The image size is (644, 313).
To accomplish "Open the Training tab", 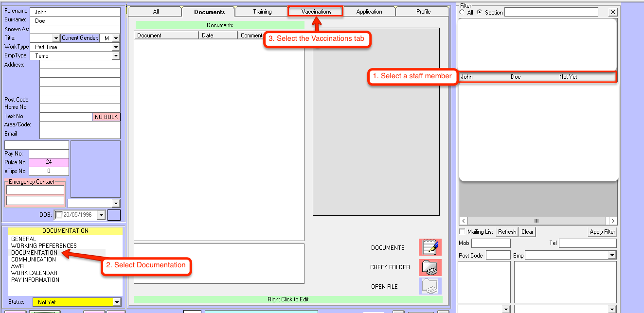I will tap(262, 12).
